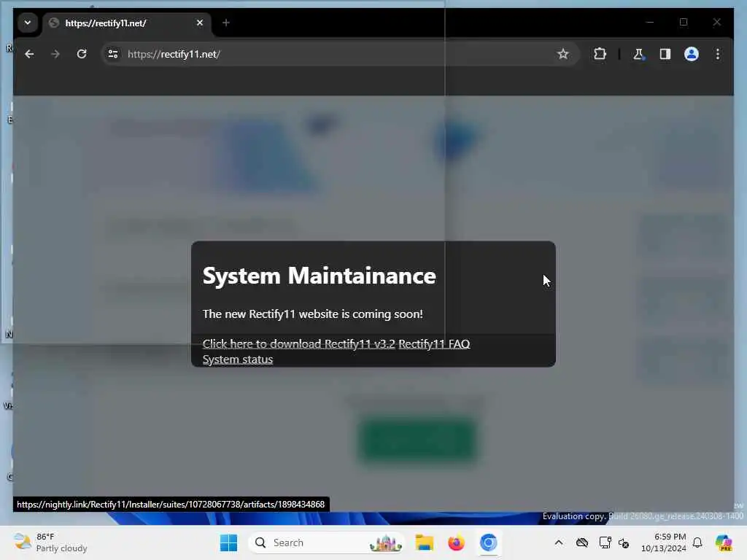The image size is (747, 560).
Task: Open File Explorer from taskbar
Action: click(x=424, y=542)
